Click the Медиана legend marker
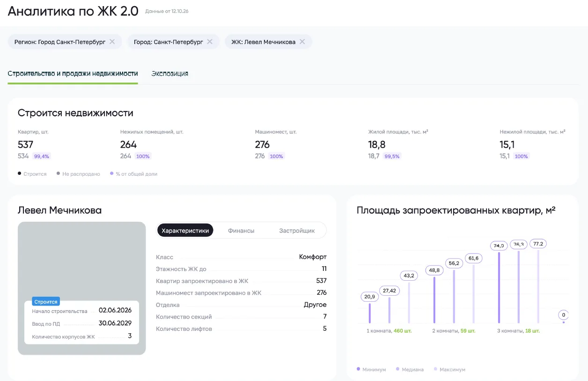Screen dimensions: 588x381 pyautogui.click(x=397, y=369)
